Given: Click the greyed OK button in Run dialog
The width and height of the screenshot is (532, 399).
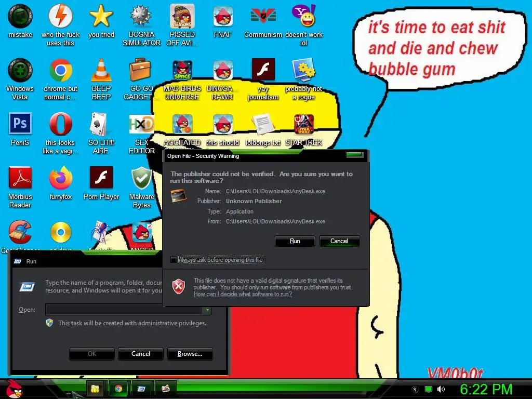Looking at the screenshot, I should pyautogui.click(x=92, y=353).
